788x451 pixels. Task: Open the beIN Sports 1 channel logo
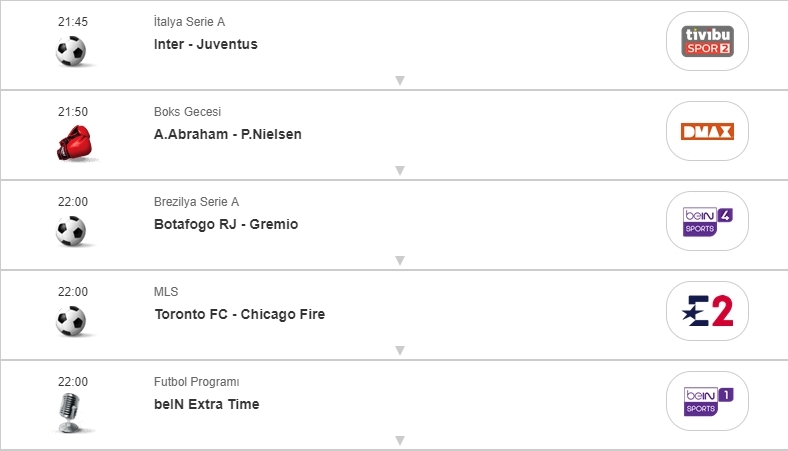point(707,401)
